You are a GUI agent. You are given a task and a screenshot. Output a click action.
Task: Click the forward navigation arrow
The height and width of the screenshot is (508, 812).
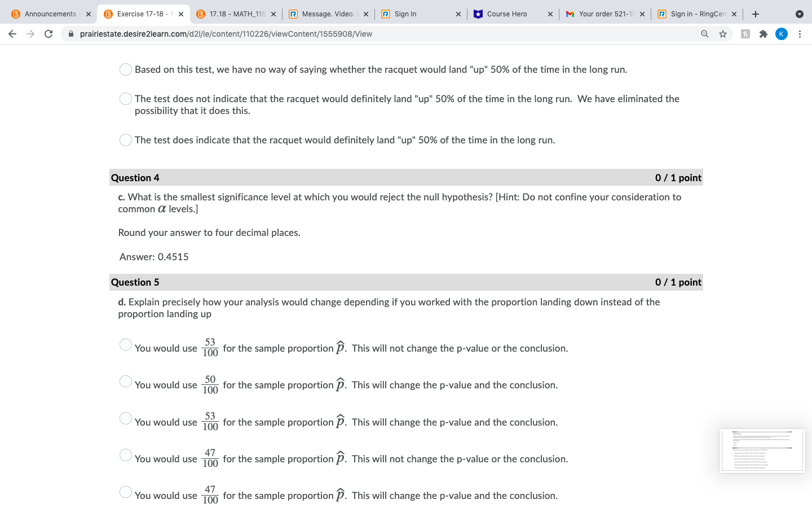click(30, 34)
